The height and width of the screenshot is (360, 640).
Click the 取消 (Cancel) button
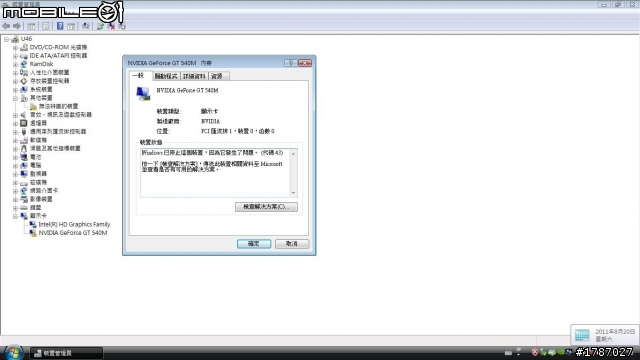pyautogui.click(x=292, y=244)
